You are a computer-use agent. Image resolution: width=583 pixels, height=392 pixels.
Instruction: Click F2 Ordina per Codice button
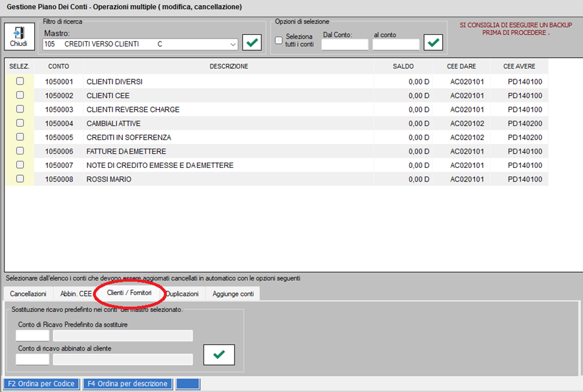[41, 384]
